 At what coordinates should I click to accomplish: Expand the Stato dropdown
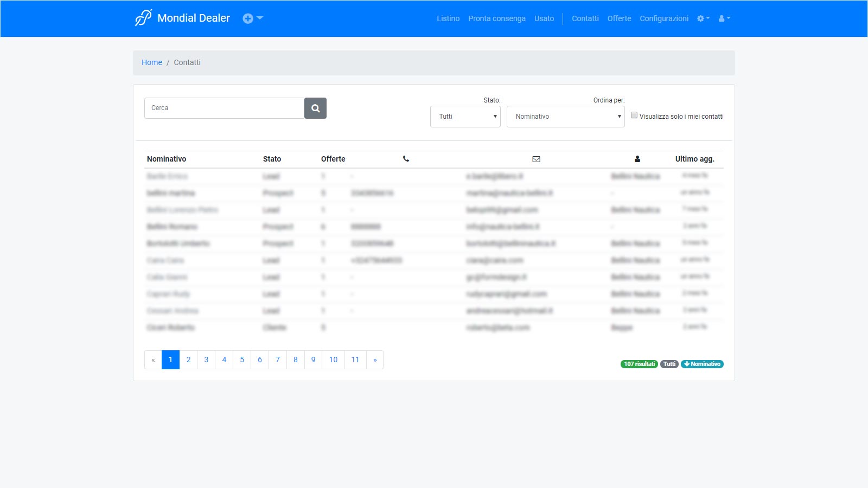(x=465, y=117)
